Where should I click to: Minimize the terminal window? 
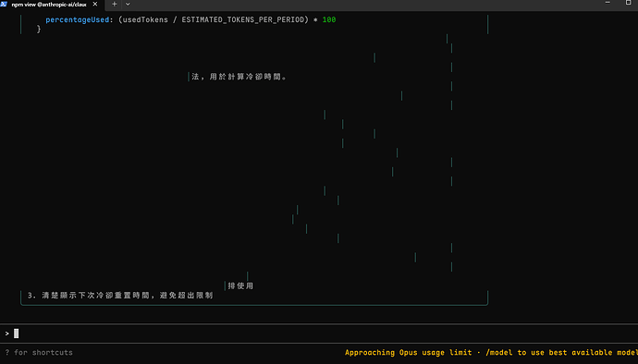click(607, 3)
